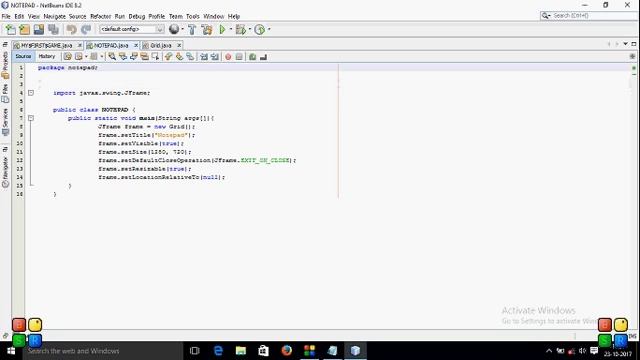Click the last icon in the editor toolbar
640x360 pixels.
[x=263, y=57]
